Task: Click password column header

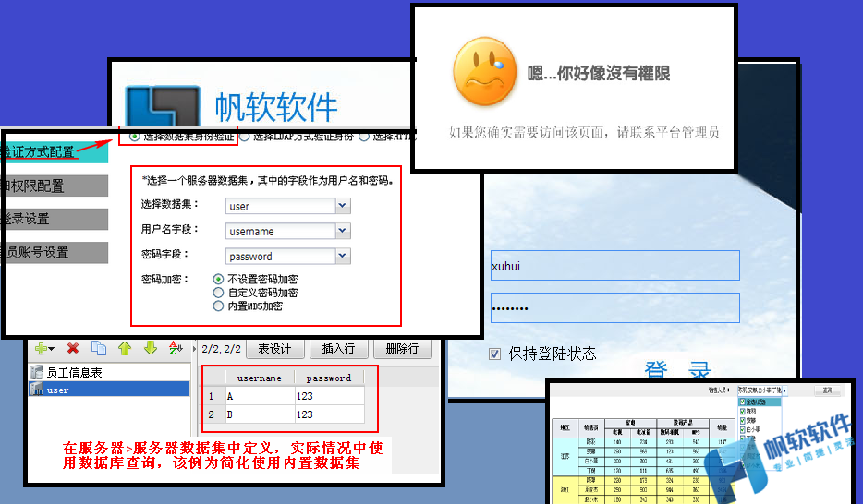Action: tap(329, 378)
